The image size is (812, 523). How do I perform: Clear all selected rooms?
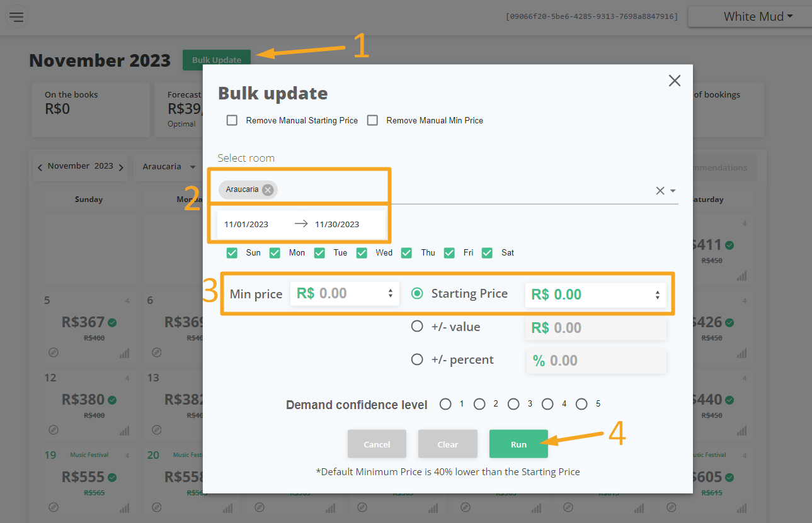(x=660, y=191)
